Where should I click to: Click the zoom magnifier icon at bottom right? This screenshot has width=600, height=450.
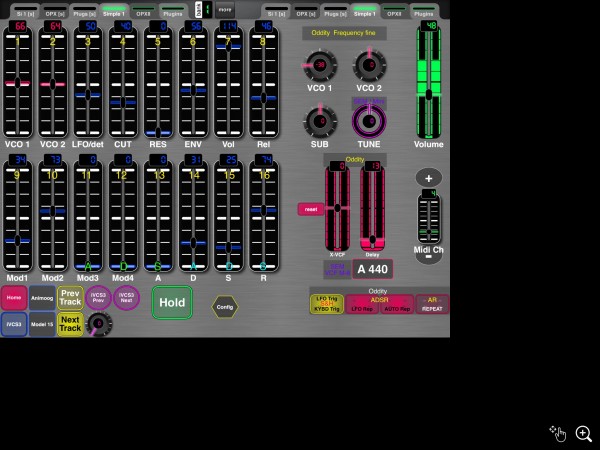tap(583, 434)
